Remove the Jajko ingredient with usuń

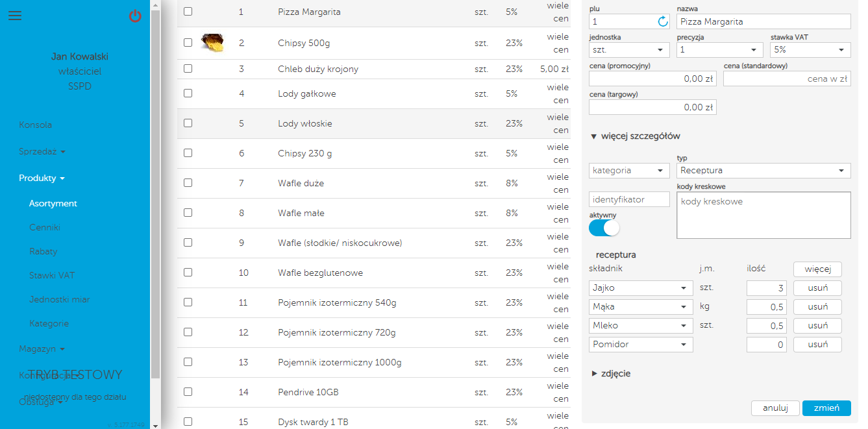pyautogui.click(x=817, y=288)
